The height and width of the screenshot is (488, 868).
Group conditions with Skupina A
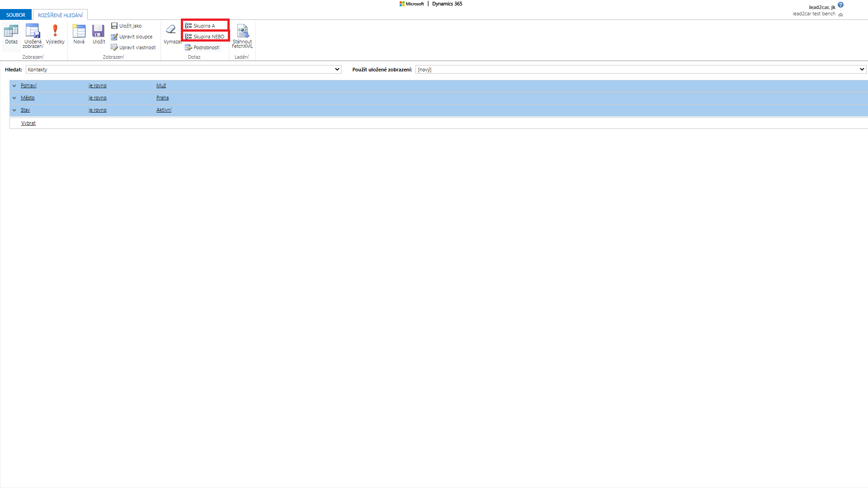[204, 26]
